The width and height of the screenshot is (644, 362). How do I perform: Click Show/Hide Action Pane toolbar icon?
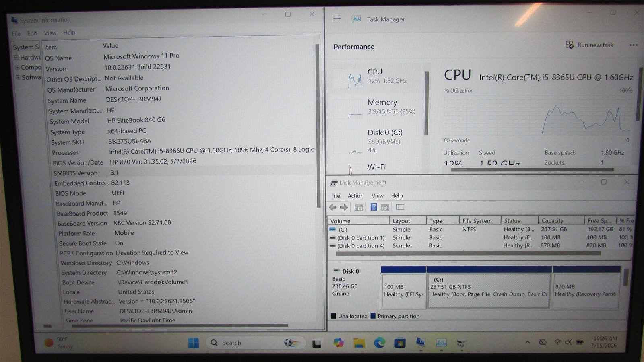(385, 207)
